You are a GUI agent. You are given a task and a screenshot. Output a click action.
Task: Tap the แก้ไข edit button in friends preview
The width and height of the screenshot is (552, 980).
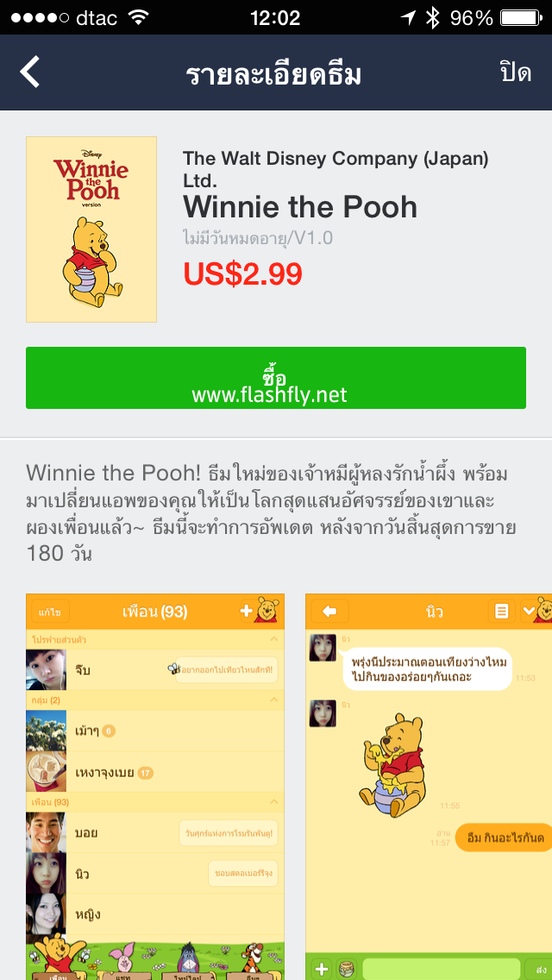[50, 612]
